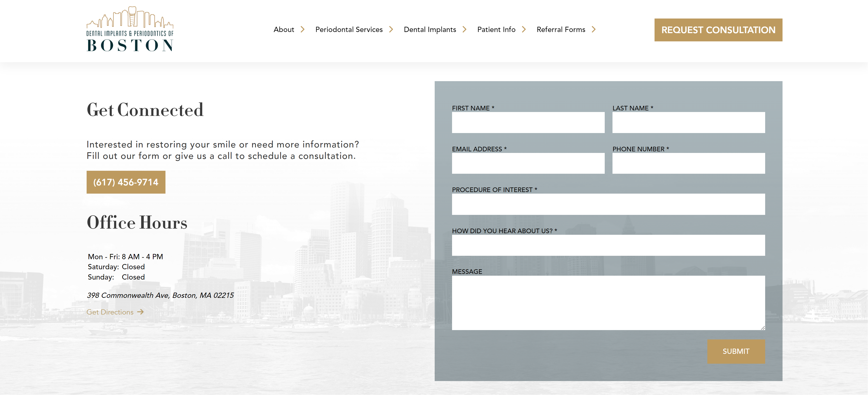This screenshot has width=868, height=395.
Task: Follow the Get Directions link
Action: (x=110, y=312)
